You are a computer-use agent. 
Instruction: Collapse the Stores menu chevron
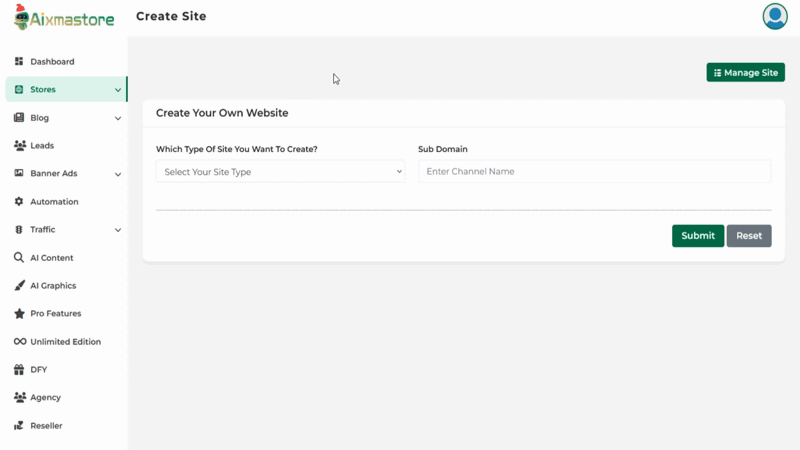click(x=118, y=90)
